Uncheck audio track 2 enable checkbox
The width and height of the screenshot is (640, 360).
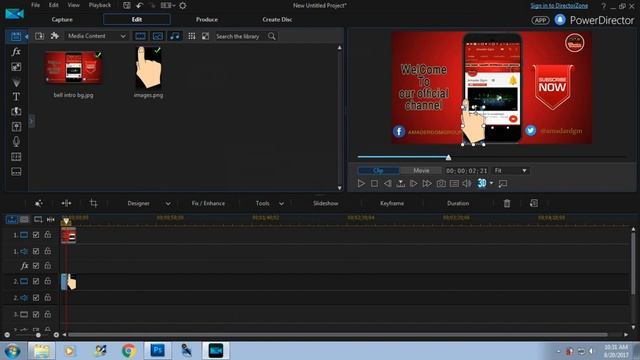[36, 298]
